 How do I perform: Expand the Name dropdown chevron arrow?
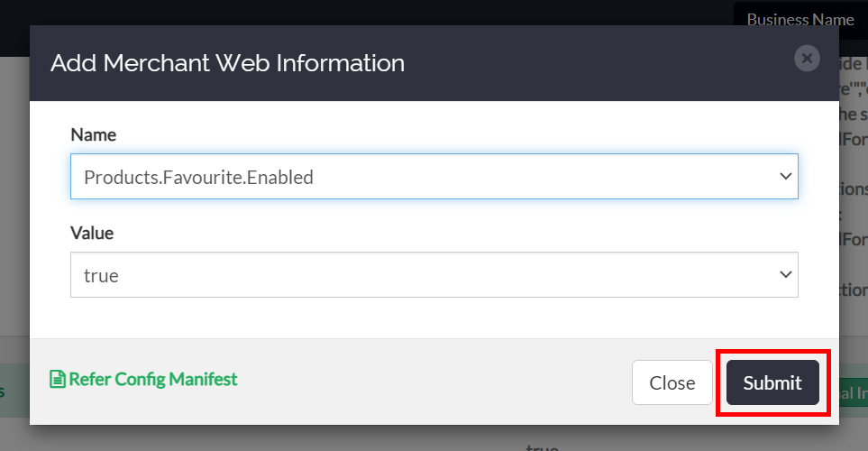[x=784, y=177]
